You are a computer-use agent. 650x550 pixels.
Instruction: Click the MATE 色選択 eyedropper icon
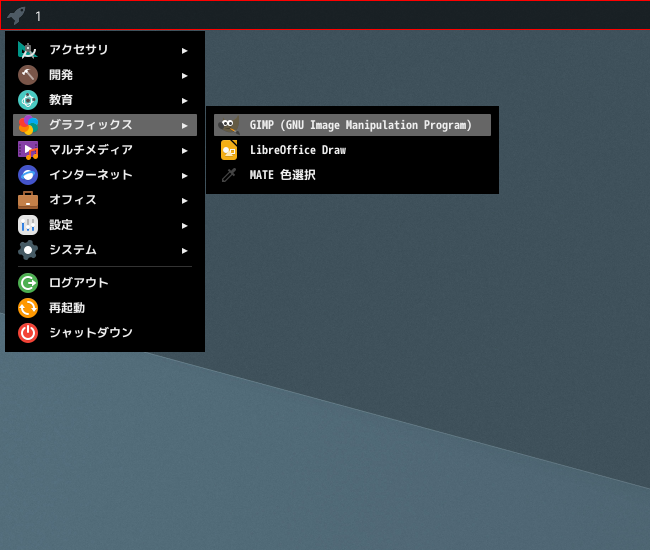coord(229,175)
